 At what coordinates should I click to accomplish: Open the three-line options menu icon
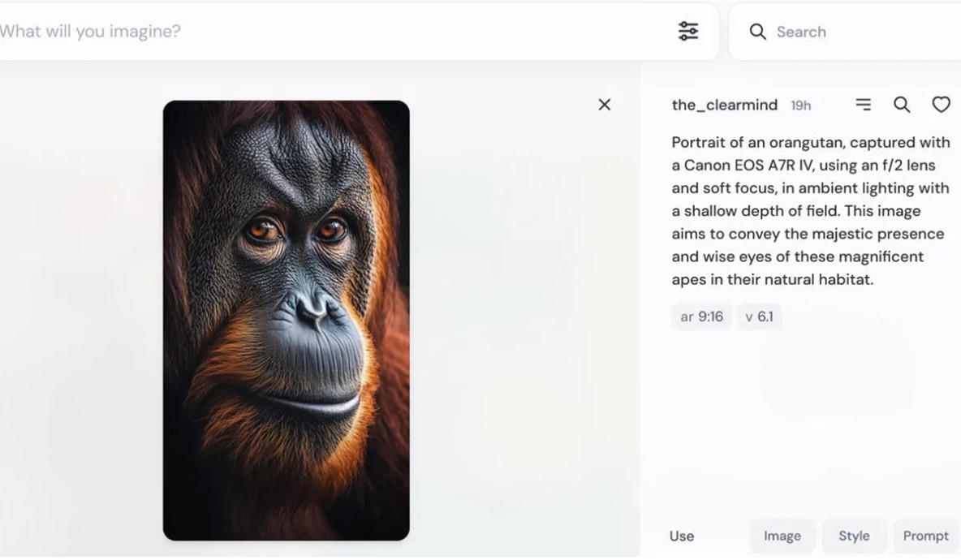(x=863, y=104)
